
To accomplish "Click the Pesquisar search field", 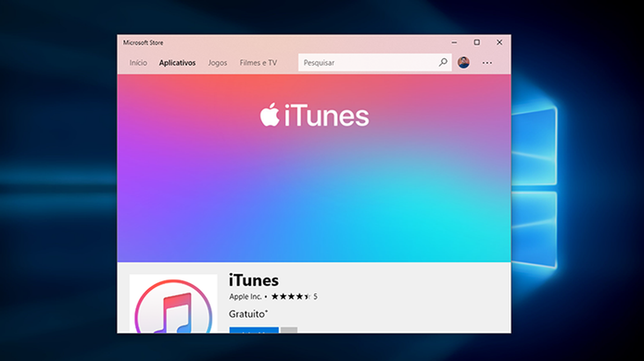I will click(368, 63).
